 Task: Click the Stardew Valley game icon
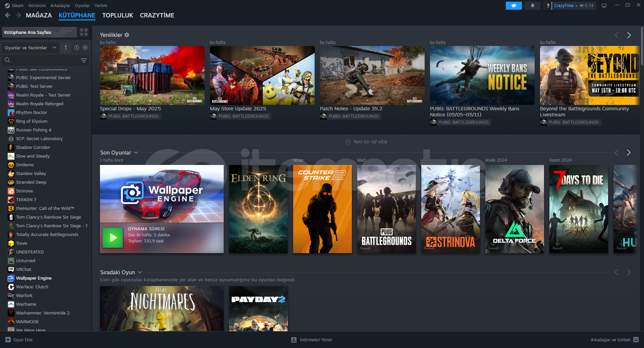11,173
